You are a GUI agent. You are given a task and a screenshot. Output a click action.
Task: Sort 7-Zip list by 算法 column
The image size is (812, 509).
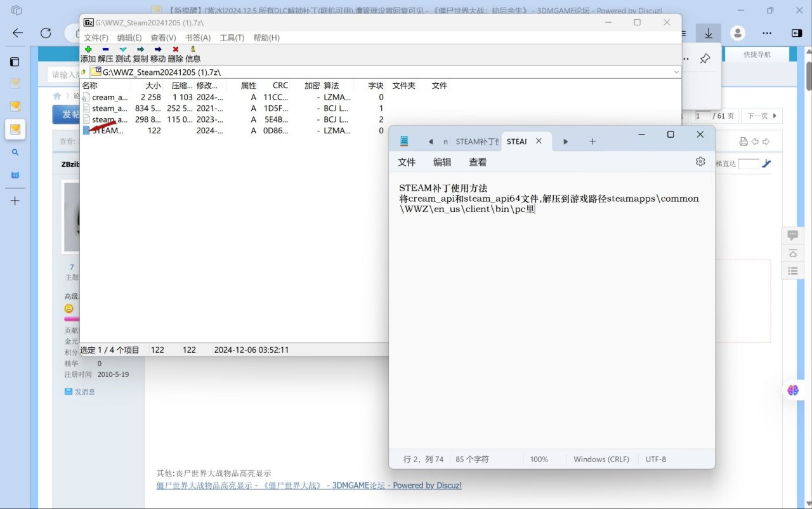[337, 86]
